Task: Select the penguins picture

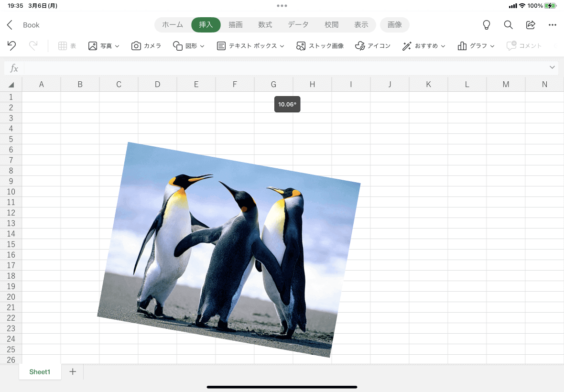Action: click(229, 250)
